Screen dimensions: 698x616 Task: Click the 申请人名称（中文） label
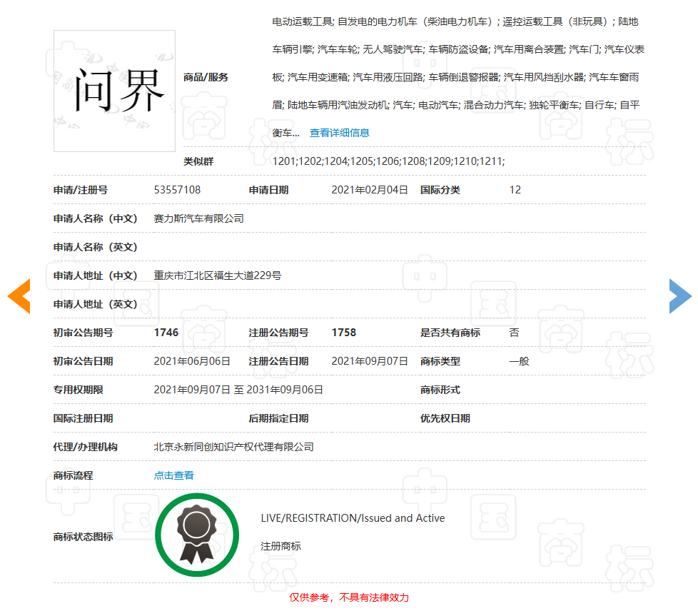point(95,218)
